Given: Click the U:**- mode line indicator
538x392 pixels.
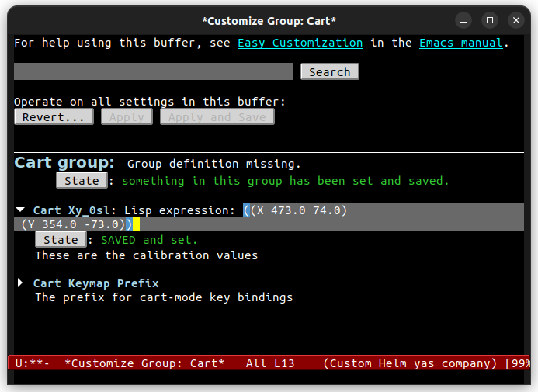Looking at the screenshot, I should pos(33,363).
